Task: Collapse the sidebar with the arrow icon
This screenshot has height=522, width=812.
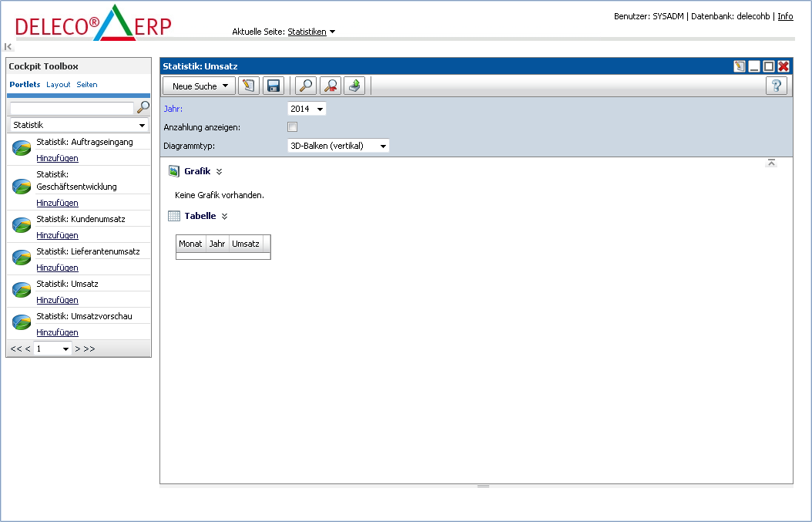Action: pos(8,47)
